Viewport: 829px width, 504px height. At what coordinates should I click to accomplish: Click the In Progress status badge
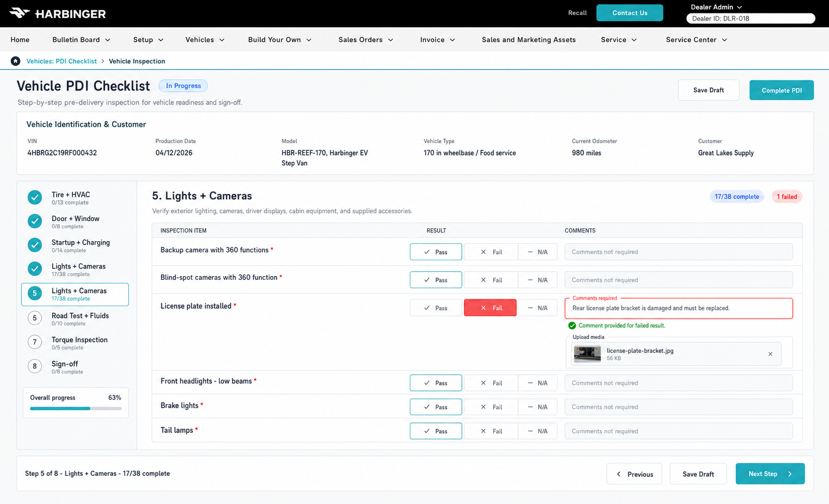tap(183, 86)
